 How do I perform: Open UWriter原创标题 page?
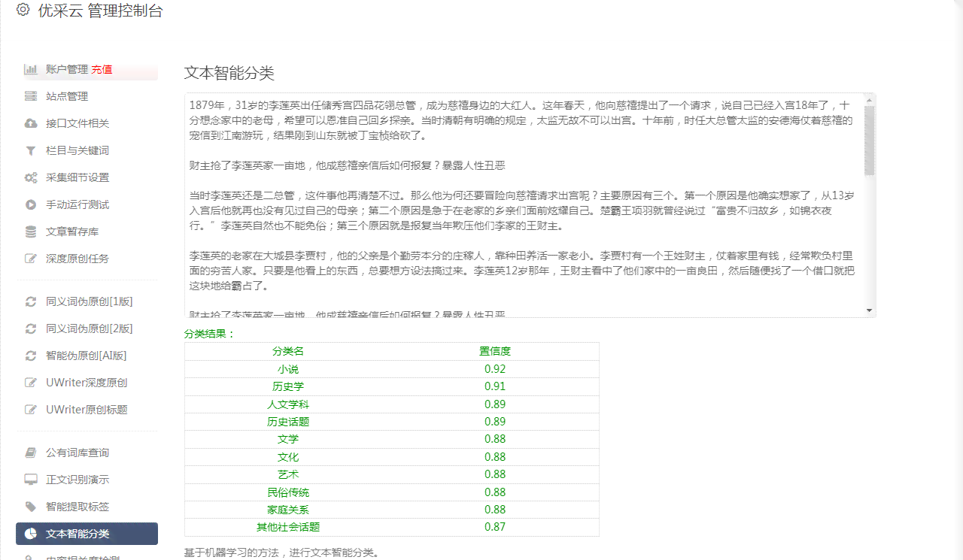click(87, 410)
